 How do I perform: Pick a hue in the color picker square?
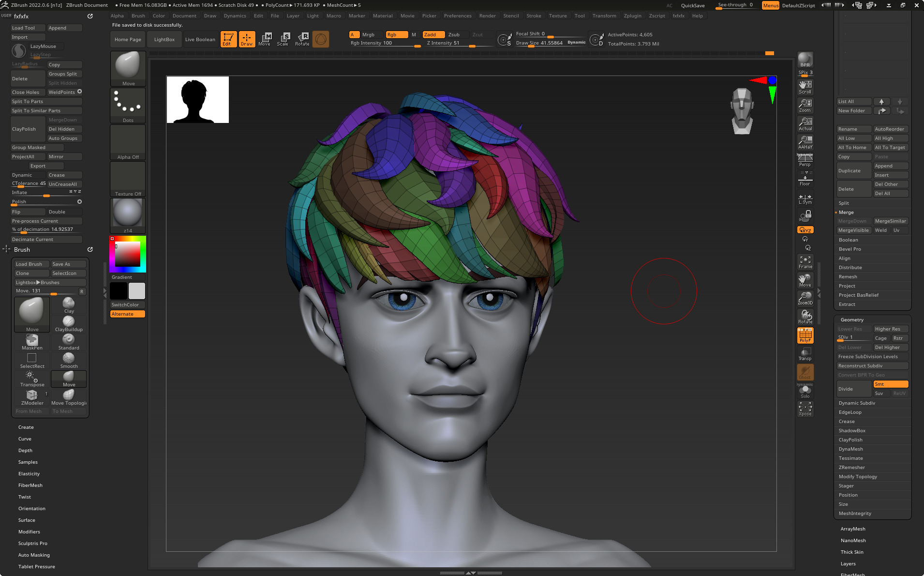(128, 254)
